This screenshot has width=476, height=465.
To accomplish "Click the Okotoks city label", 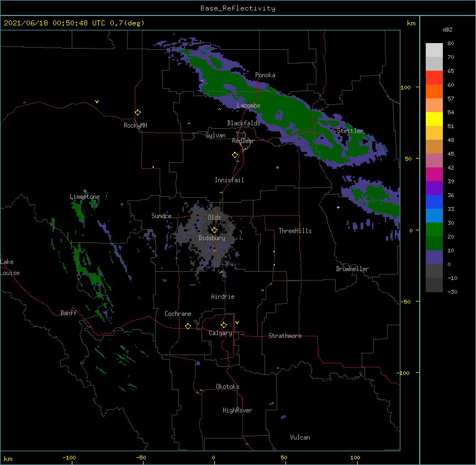I will [x=228, y=387].
